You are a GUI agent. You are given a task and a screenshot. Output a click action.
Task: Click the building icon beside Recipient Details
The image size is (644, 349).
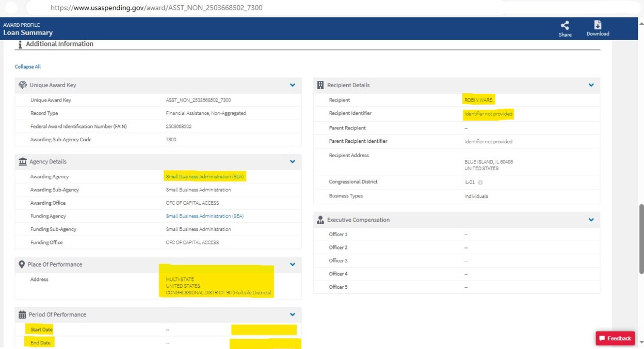[x=320, y=85]
